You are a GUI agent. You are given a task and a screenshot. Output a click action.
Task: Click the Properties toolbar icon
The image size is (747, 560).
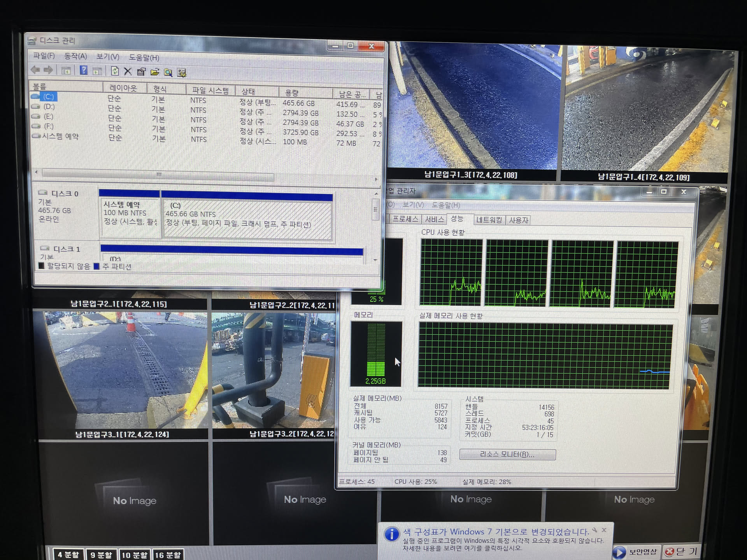coord(141,72)
